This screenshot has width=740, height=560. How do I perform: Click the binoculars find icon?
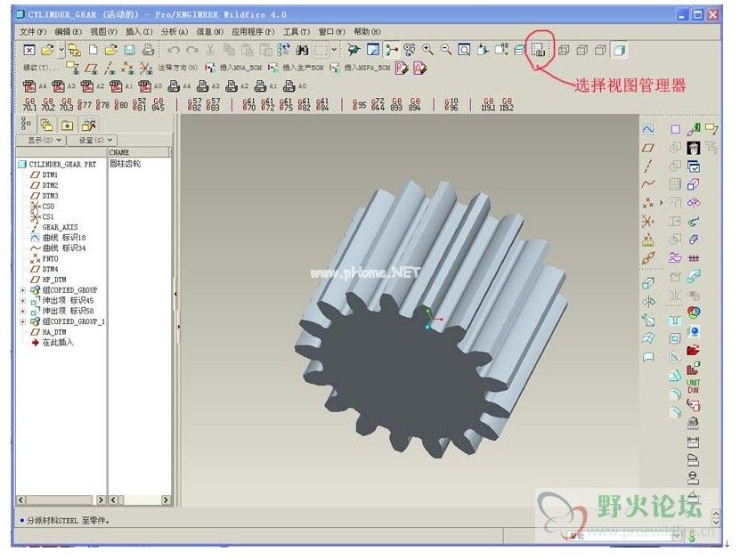302,50
